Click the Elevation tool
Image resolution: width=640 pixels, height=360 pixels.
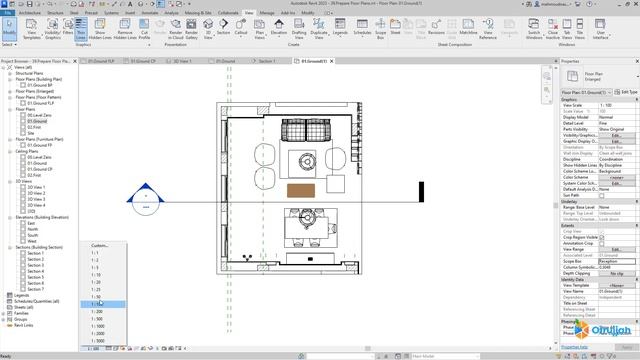tap(279, 27)
